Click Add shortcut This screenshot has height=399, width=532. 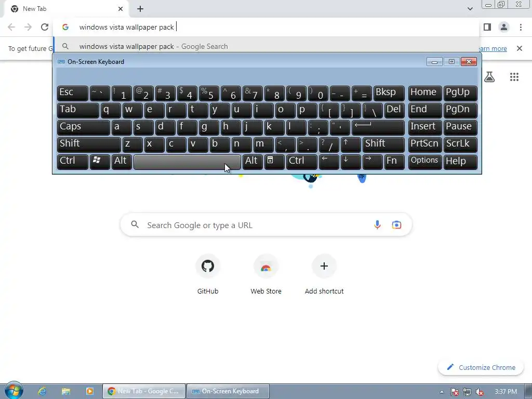(x=324, y=275)
